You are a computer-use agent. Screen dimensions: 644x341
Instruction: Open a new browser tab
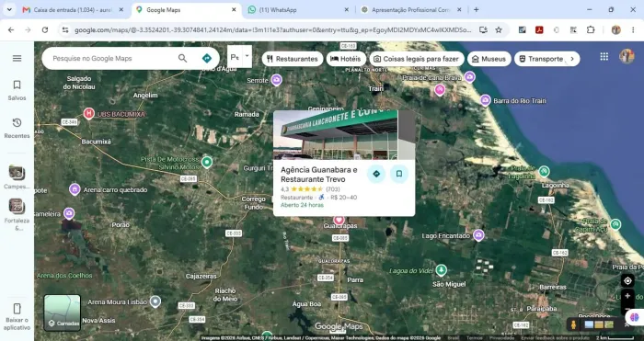(x=476, y=9)
